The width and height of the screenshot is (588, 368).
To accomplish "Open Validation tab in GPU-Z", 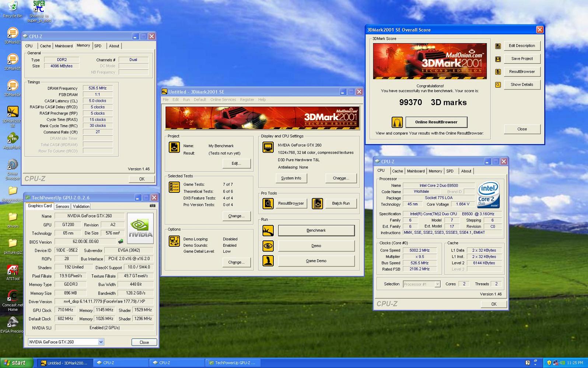I will pyautogui.click(x=81, y=206).
